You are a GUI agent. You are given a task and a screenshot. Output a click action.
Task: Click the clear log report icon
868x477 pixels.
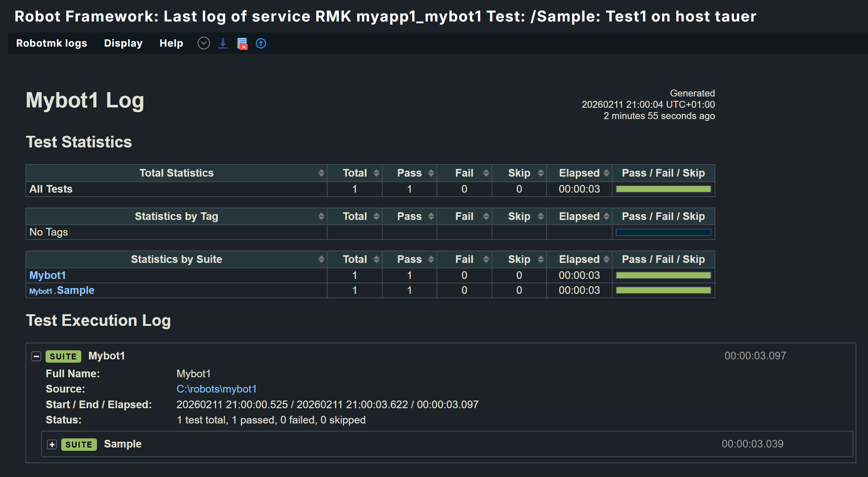point(242,43)
